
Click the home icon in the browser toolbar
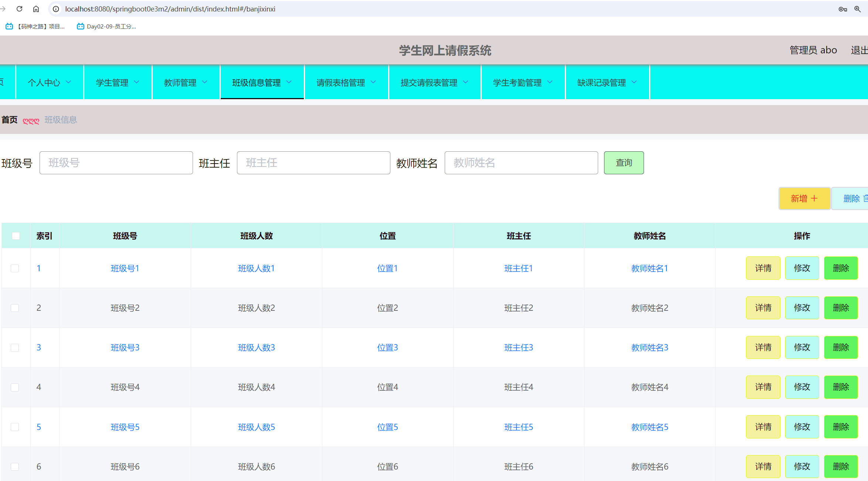pyautogui.click(x=36, y=9)
